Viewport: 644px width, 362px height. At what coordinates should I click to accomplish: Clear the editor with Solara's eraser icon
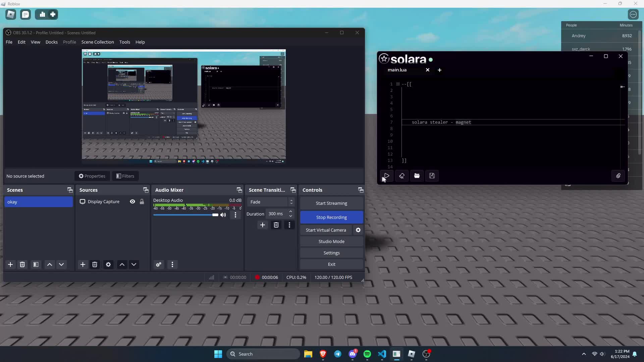(x=401, y=176)
